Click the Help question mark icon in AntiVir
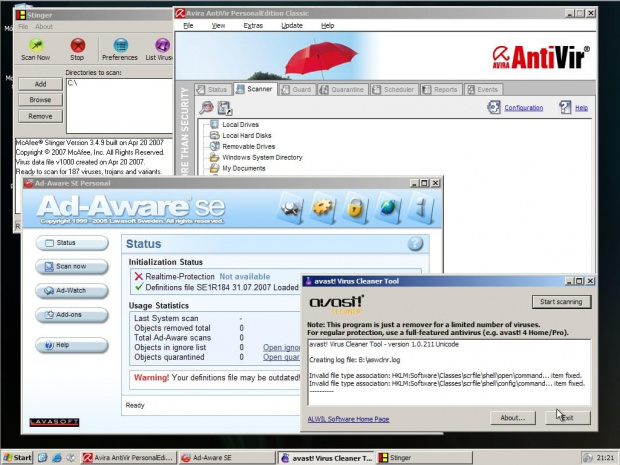The height and width of the screenshot is (465, 620). click(x=565, y=107)
